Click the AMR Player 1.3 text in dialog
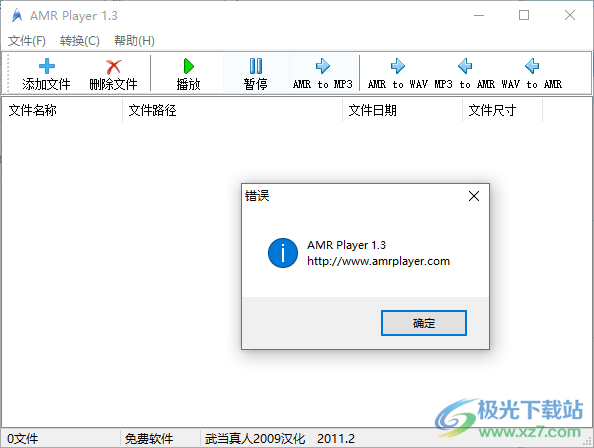594x448 pixels. click(346, 245)
